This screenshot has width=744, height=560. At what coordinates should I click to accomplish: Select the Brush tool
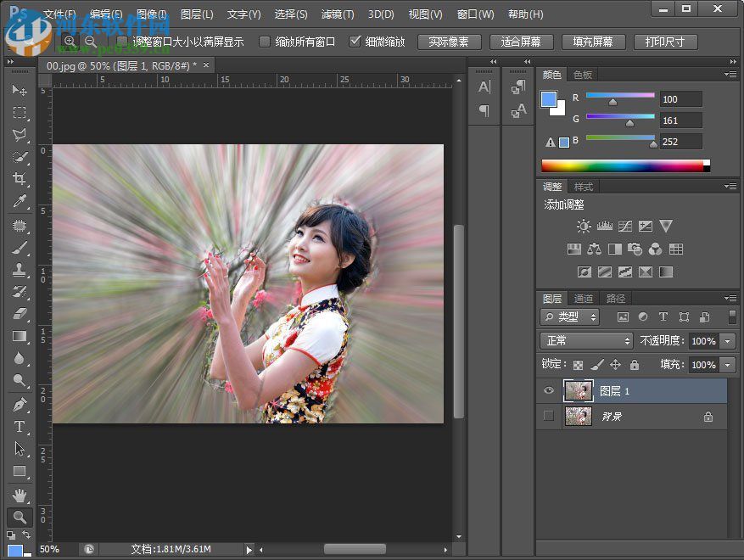pos(19,248)
